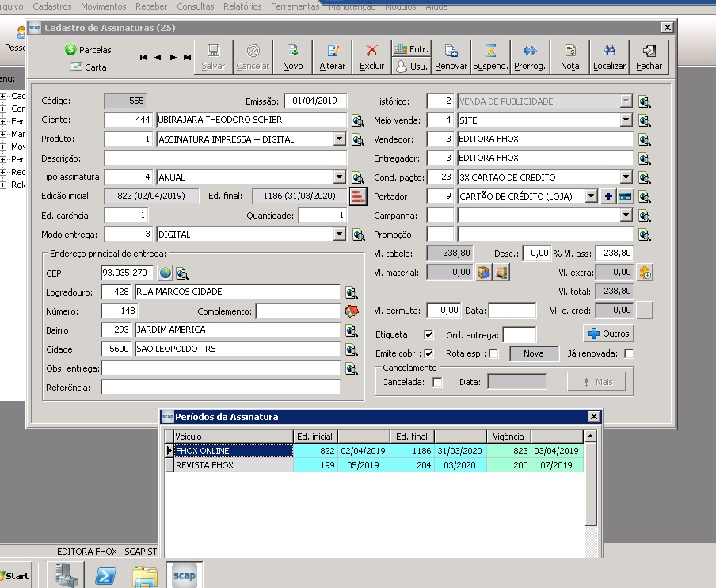Enable the Cancelada checkbox
Image resolution: width=716 pixels, height=588 pixels.
[x=437, y=383]
